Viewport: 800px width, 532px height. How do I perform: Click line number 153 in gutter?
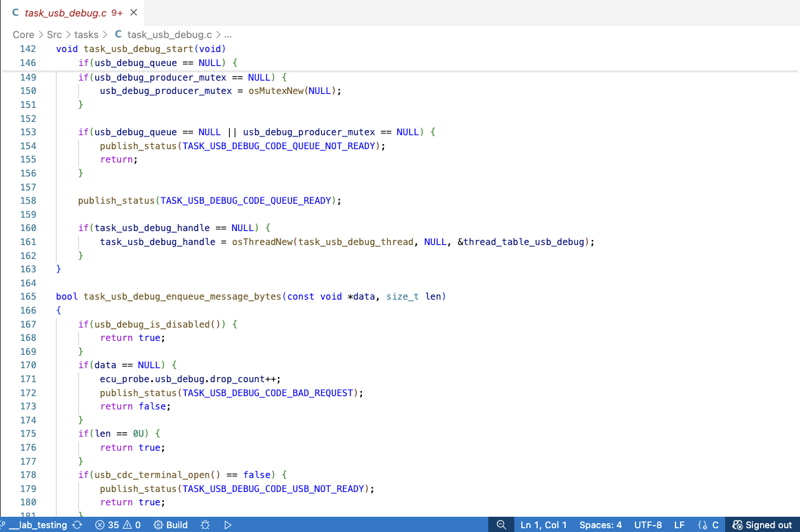click(x=28, y=132)
